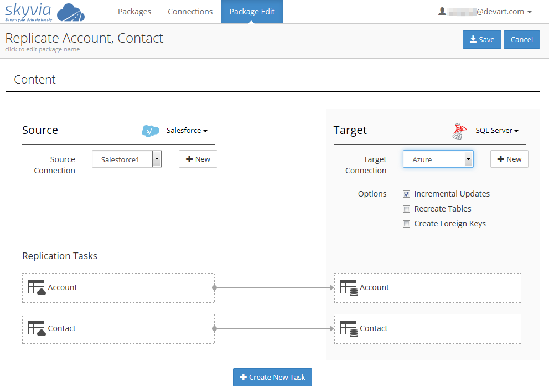Disable the Incremental Updates checkbox
The width and height of the screenshot is (549, 392).
point(407,194)
